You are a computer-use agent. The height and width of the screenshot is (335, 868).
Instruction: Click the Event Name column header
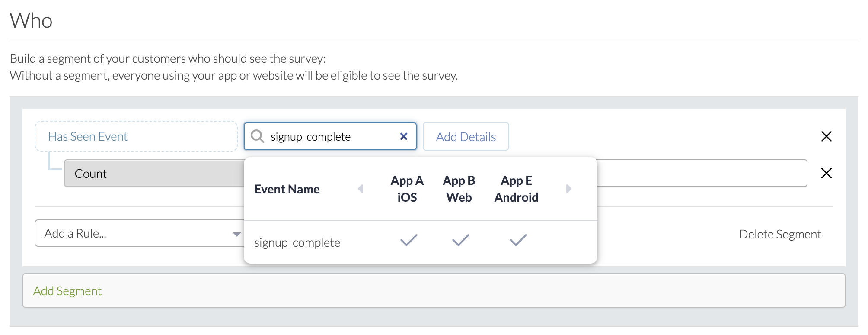click(287, 189)
